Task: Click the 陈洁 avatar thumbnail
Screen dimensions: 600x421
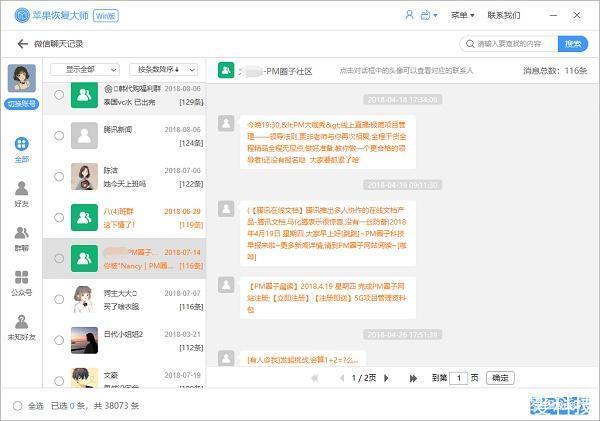Action: [x=85, y=176]
